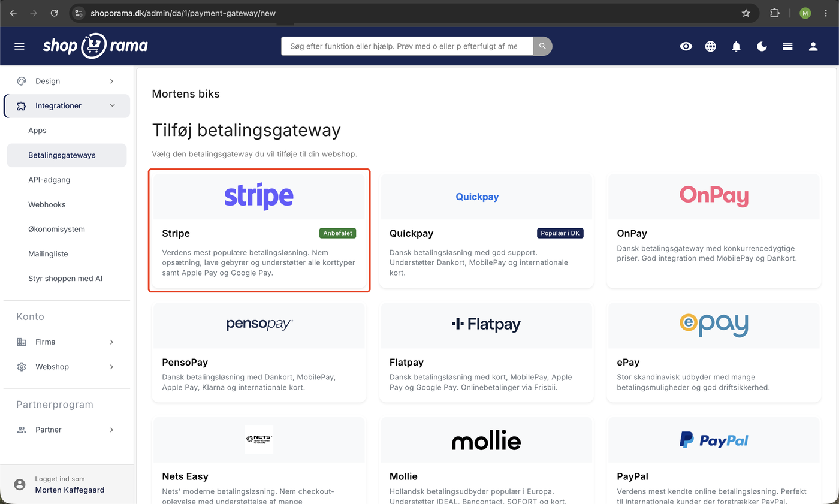Open Styr shoppen med AI
This screenshot has height=504, width=839.
pos(67,279)
